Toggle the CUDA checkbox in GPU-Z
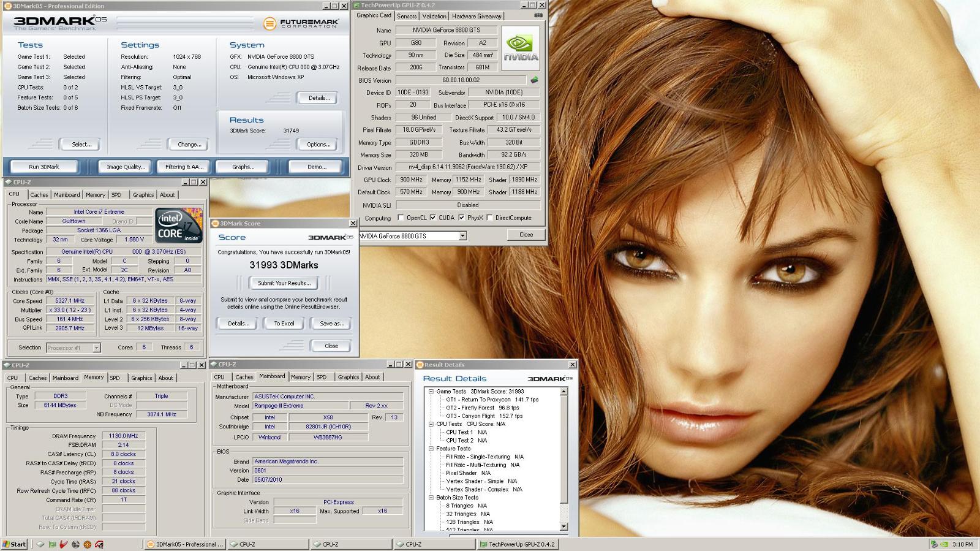This screenshot has height=551, width=980. (x=433, y=218)
